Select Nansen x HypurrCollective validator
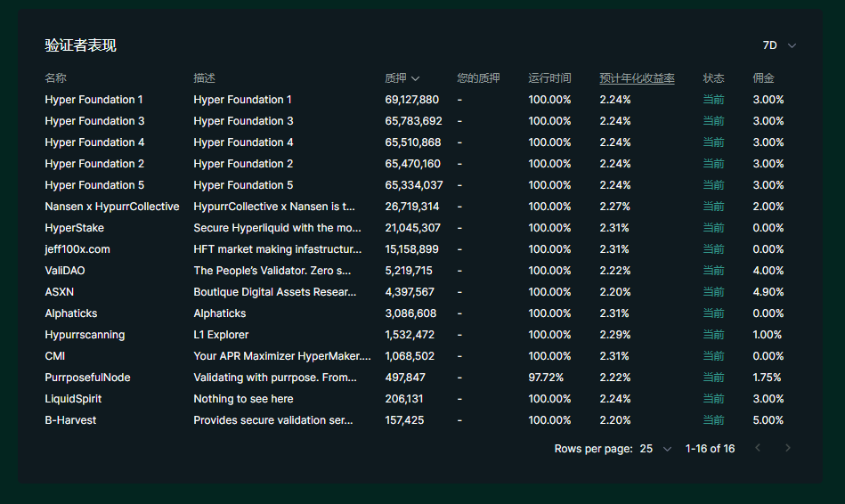The height and width of the screenshot is (504, 845). (x=111, y=207)
